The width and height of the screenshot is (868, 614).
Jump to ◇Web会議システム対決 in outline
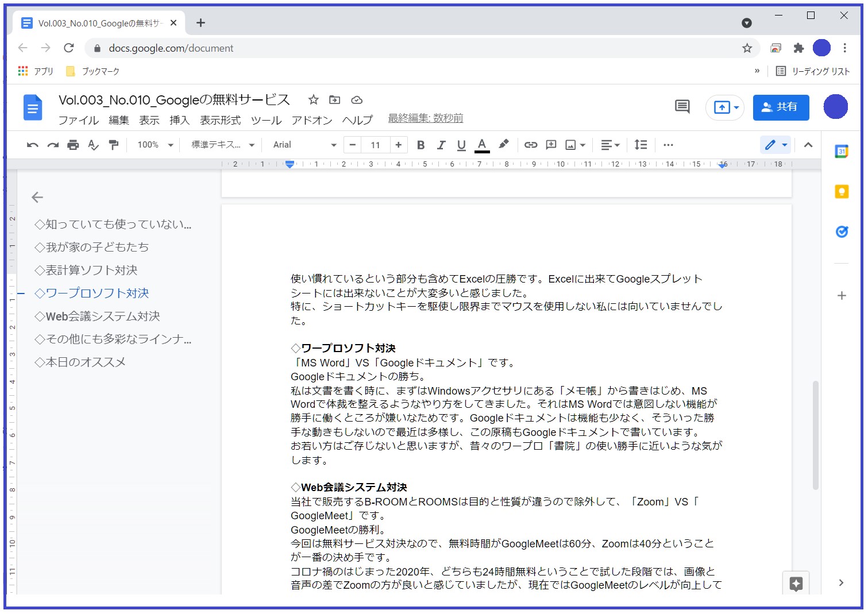[x=97, y=316]
